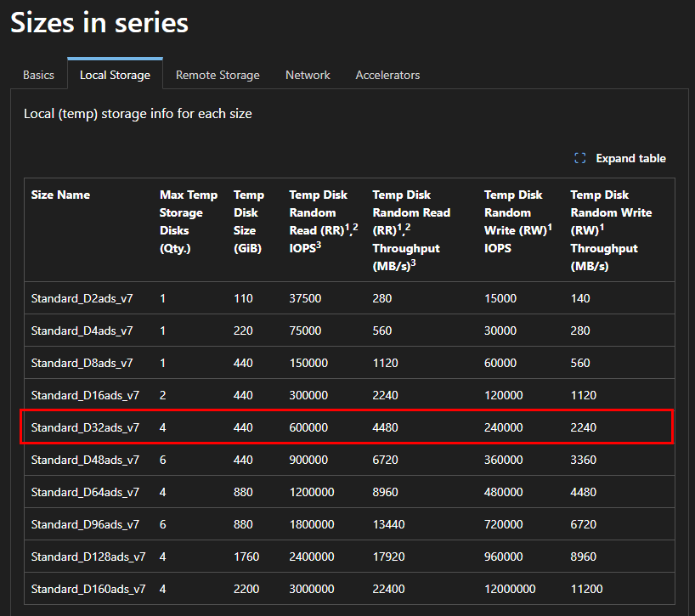Go to the Network tab
The height and width of the screenshot is (616, 695).
tap(308, 75)
